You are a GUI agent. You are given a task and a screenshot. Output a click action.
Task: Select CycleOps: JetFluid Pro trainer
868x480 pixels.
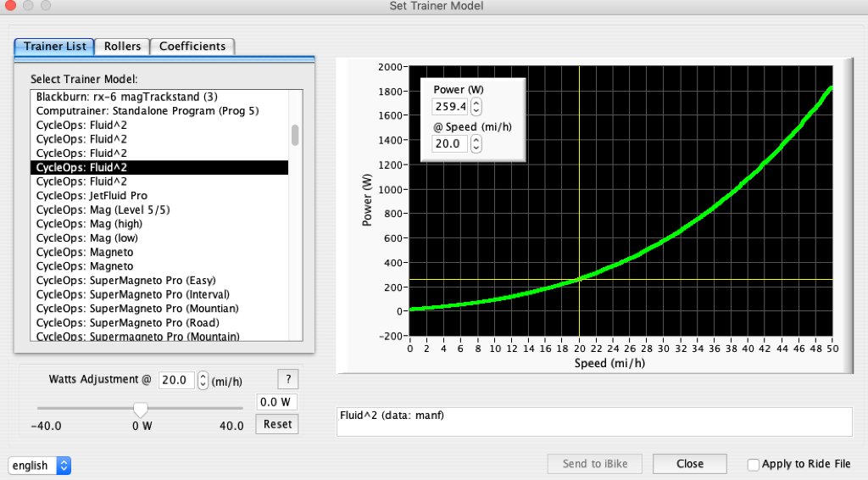(92, 196)
